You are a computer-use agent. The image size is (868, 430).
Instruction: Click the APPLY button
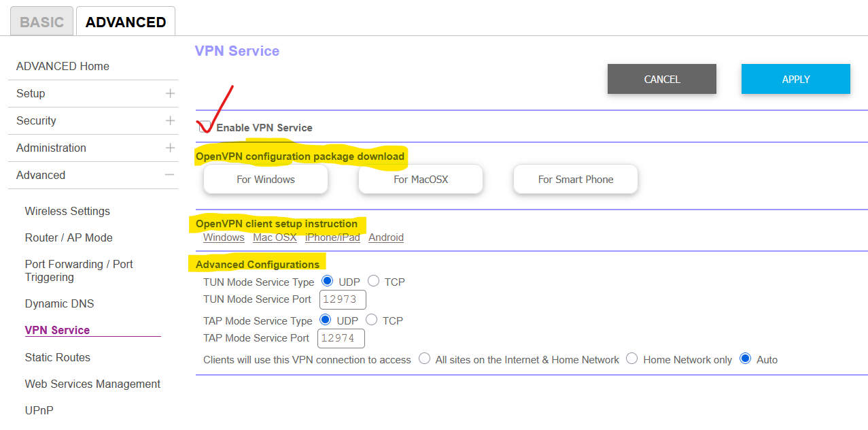[x=795, y=79]
